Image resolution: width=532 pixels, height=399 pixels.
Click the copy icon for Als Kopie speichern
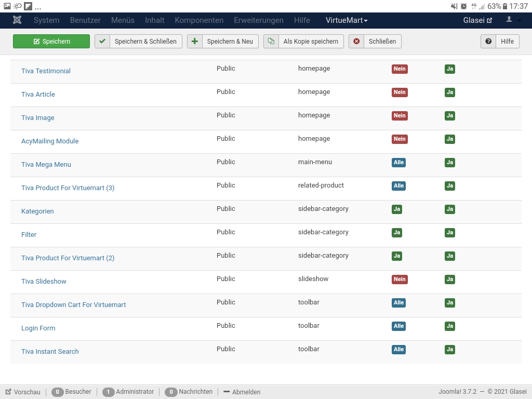click(271, 42)
